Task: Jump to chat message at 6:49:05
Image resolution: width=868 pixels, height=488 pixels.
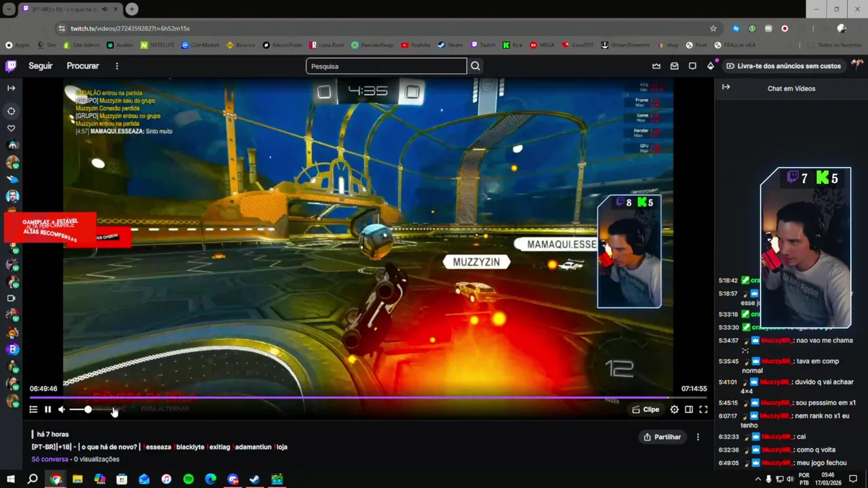Action: point(728,463)
